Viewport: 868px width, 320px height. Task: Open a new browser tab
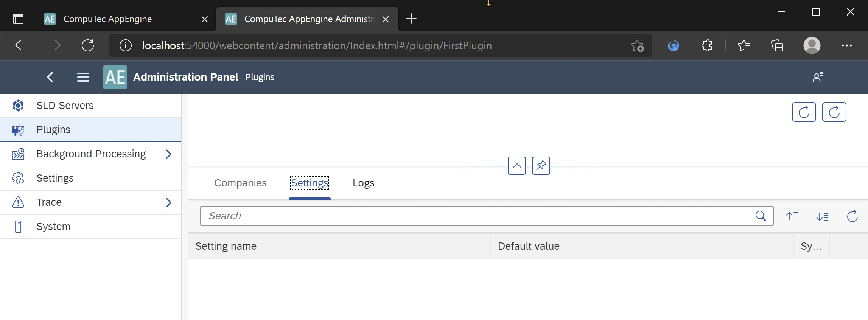pyautogui.click(x=411, y=19)
